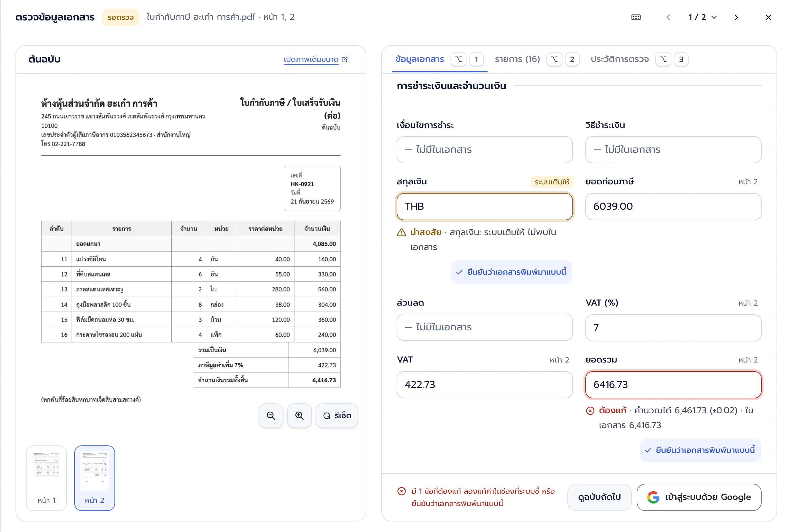Sign in with Google button
The width and height of the screenshot is (792, 532).
(699, 497)
